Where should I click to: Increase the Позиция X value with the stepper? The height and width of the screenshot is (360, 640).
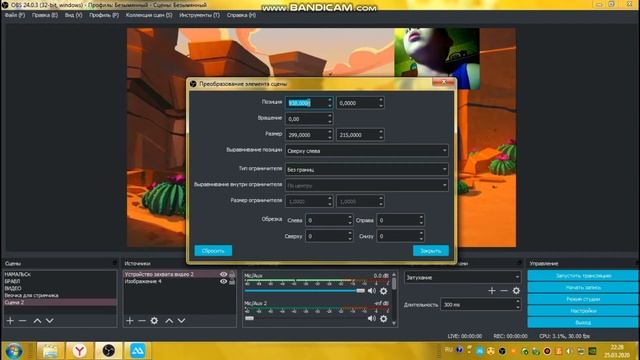click(x=330, y=100)
